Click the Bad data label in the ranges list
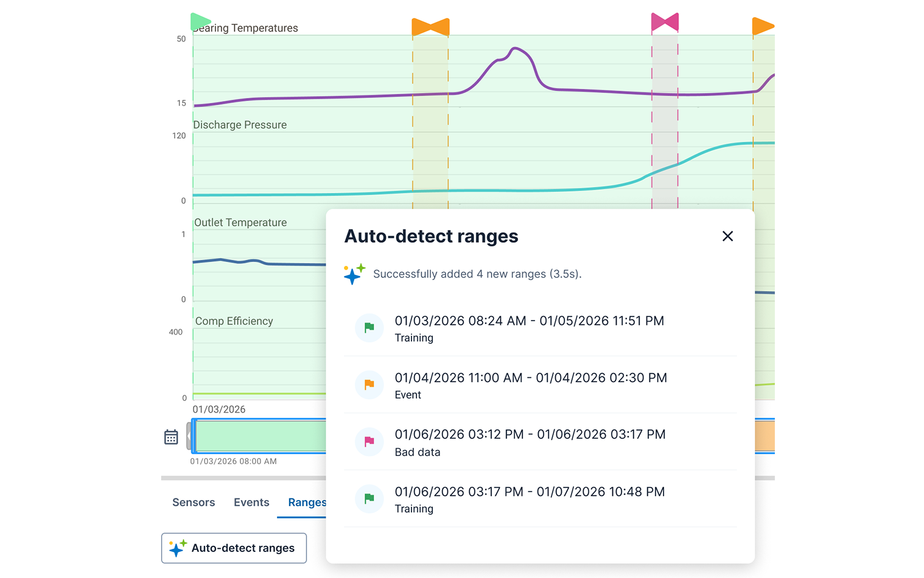The width and height of the screenshot is (924, 578). click(418, 452)
